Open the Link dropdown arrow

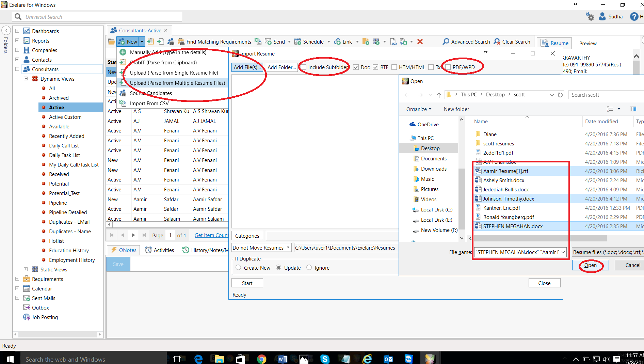coord(357,42)
